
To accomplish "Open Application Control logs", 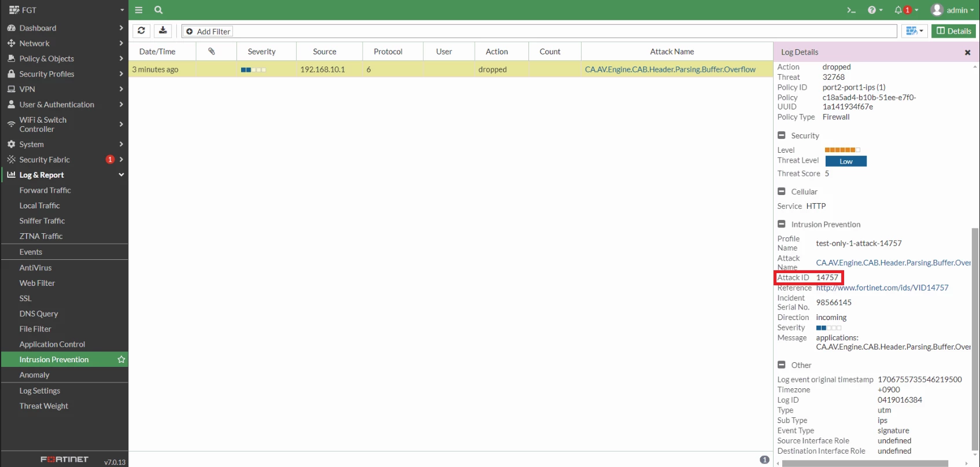I will (52, 344).
